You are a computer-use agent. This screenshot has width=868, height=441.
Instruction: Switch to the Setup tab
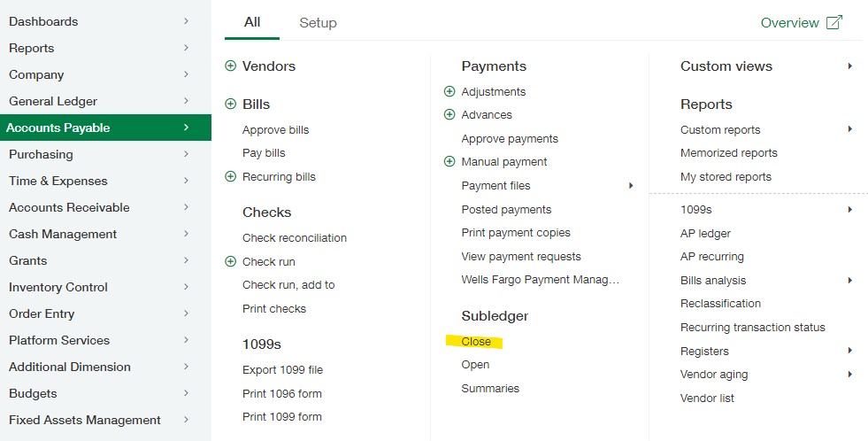click(318, 23)
